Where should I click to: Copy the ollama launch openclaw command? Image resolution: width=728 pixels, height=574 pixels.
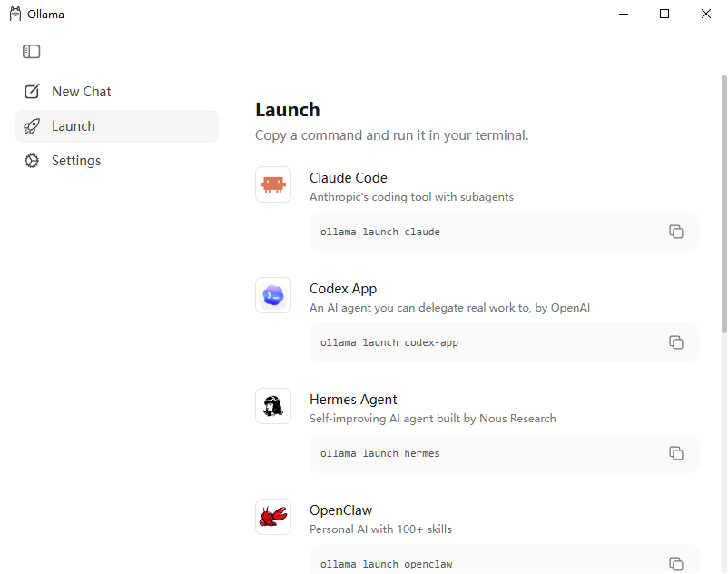coord(676,564)
